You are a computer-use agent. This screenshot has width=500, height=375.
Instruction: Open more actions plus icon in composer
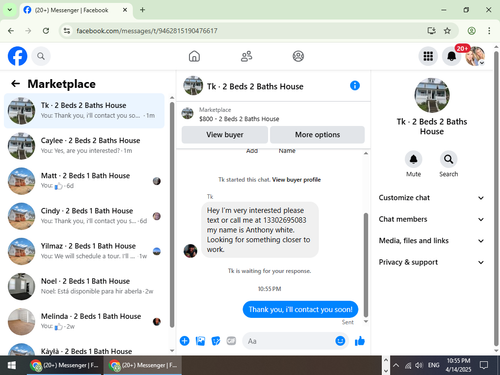(x=185, y=341)
